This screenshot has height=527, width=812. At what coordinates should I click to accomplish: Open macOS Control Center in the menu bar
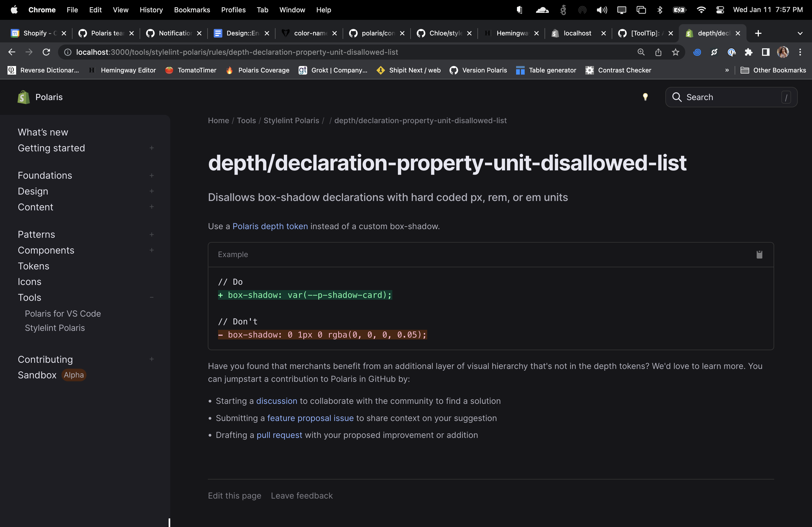pos(720,10)
